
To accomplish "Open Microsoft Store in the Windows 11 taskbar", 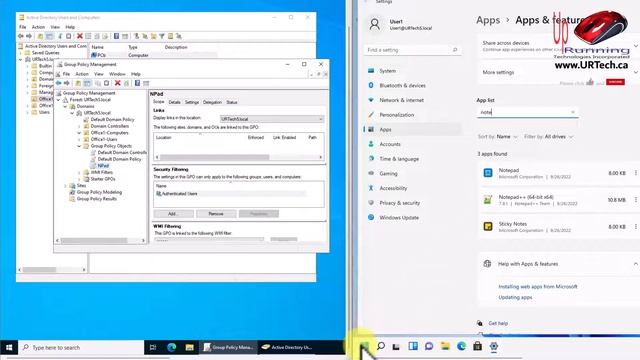I will pos(477,346).
